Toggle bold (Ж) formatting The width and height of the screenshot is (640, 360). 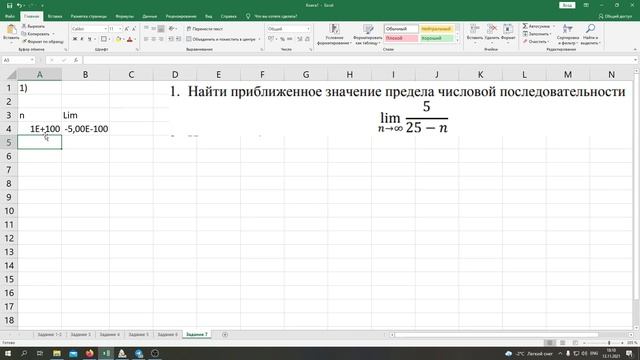(x=75, y=39)
